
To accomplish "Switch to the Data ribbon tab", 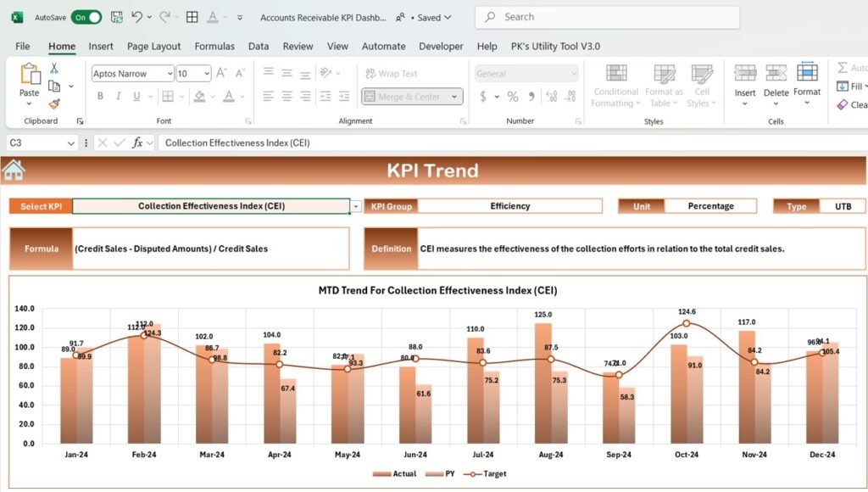I will tap(259, 46).
